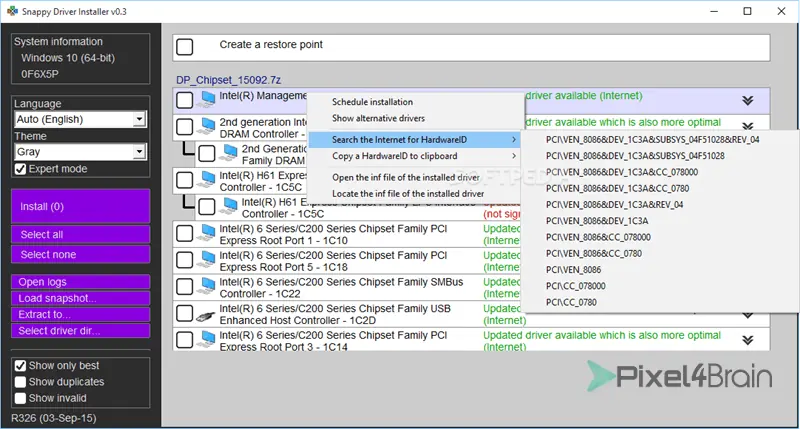The width and height of the screenshot is (800, 429).
Task: Select HardwareID PCI\CC_0780
Action: coord(571,302)
